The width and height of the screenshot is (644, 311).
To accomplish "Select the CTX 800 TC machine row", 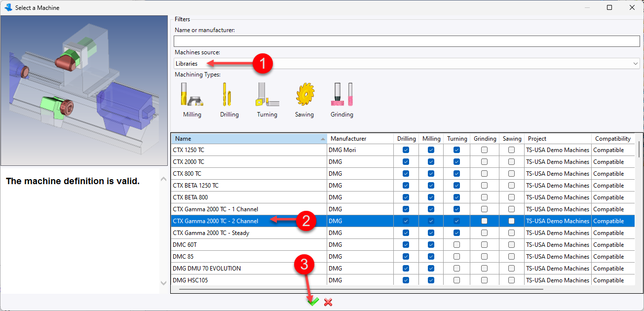I will (x=403, y=174).
